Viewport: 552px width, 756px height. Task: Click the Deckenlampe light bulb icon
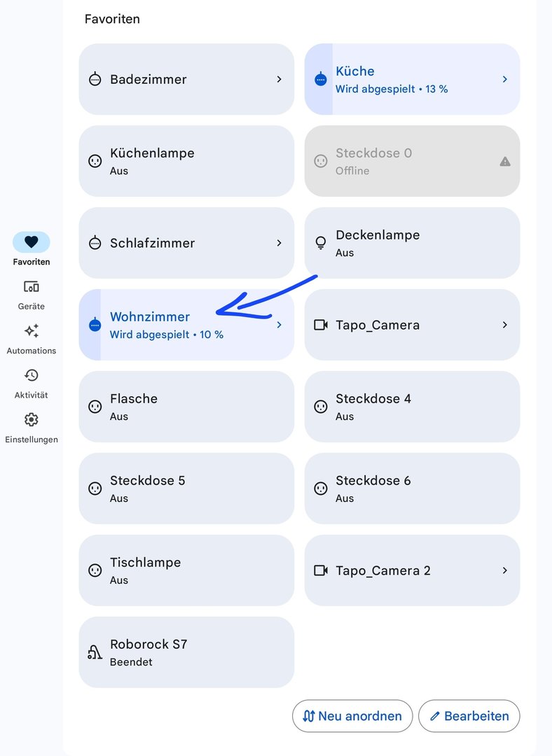(x=321, y=243)
